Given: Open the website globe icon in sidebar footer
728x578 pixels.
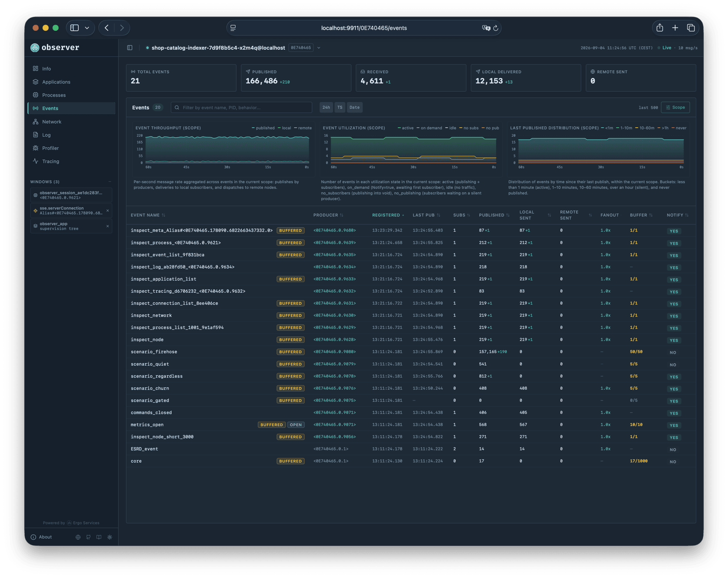Looking at the screenshot, I should [x=78, y=537].
